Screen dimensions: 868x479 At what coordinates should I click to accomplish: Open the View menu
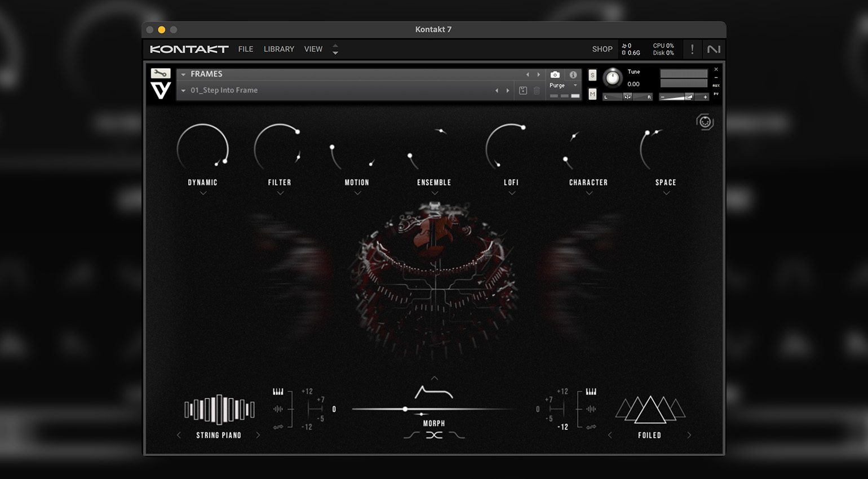click(313, 49)
